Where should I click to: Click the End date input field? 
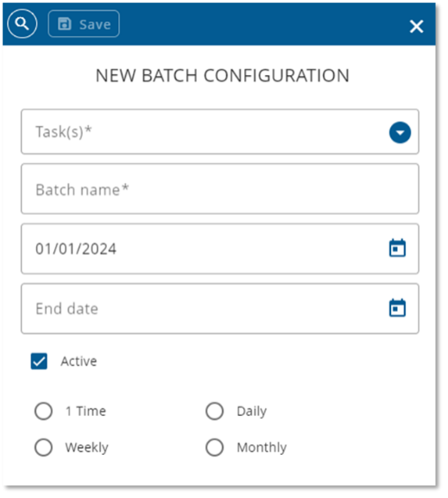(x=220, y=309)
